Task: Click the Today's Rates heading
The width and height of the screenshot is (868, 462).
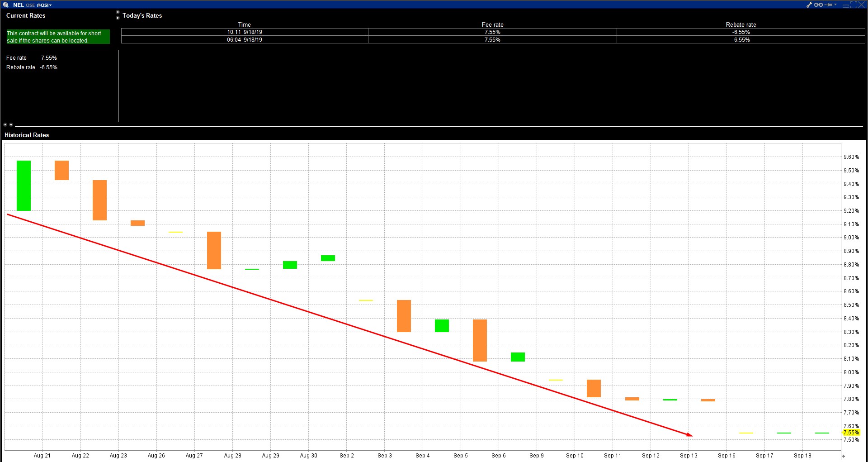Action: tap(142, 15)
